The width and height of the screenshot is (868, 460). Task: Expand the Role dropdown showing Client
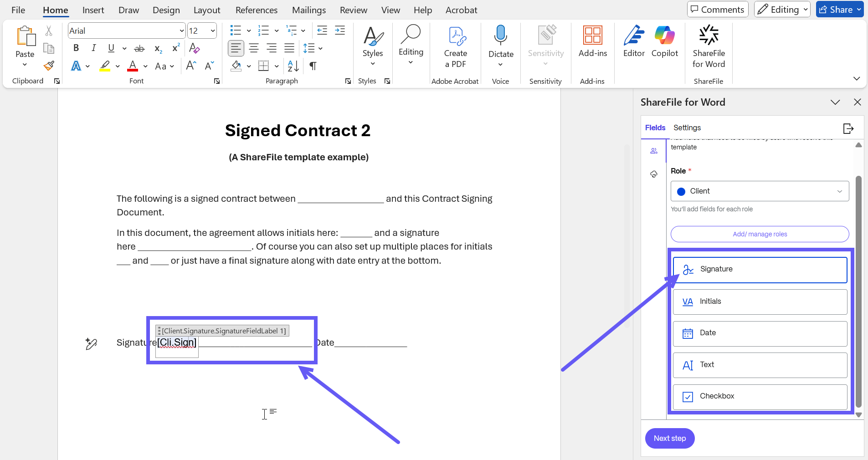pos(760,191)
